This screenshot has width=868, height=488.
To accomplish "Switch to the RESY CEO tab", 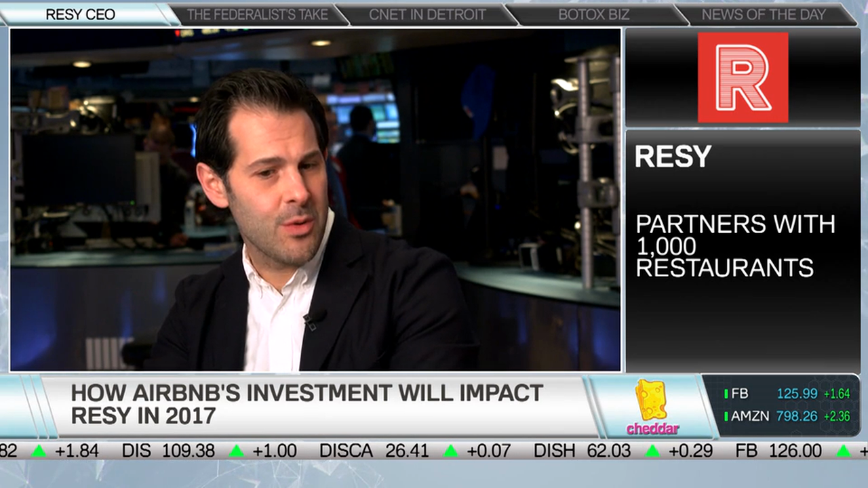I will point(80,14).
